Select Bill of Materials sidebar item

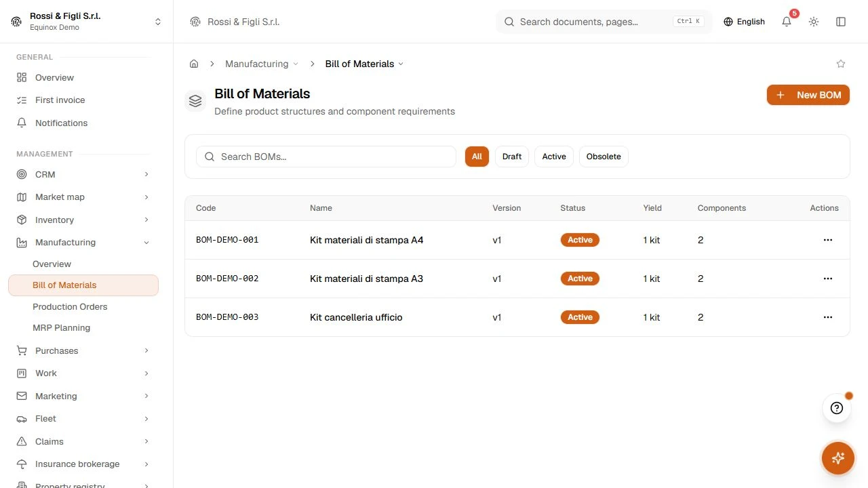pyautogui.click(x=83, y=285)
